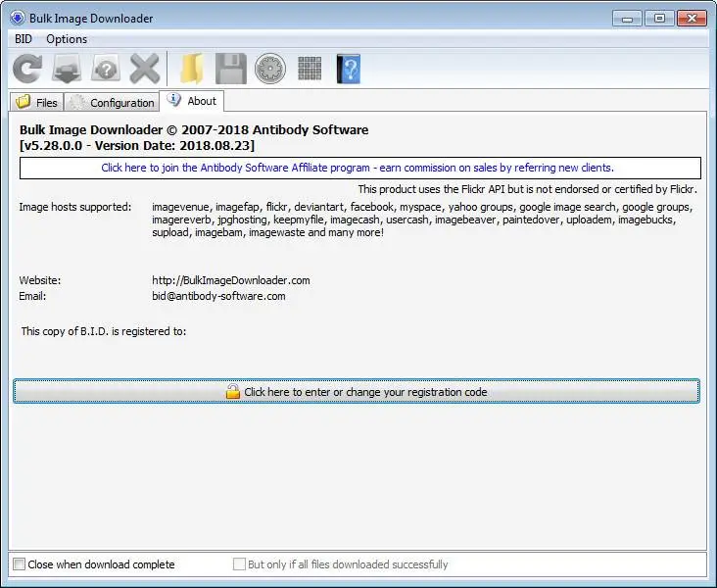Click the grey X cancel toolbar icon
This screenshot has width=717, height=588.
click(x=145, y=69)
